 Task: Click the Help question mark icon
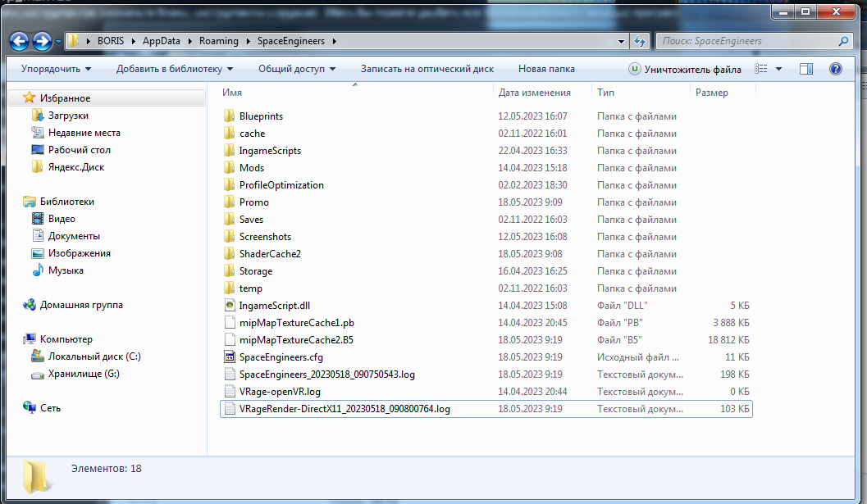pos(836,70)
